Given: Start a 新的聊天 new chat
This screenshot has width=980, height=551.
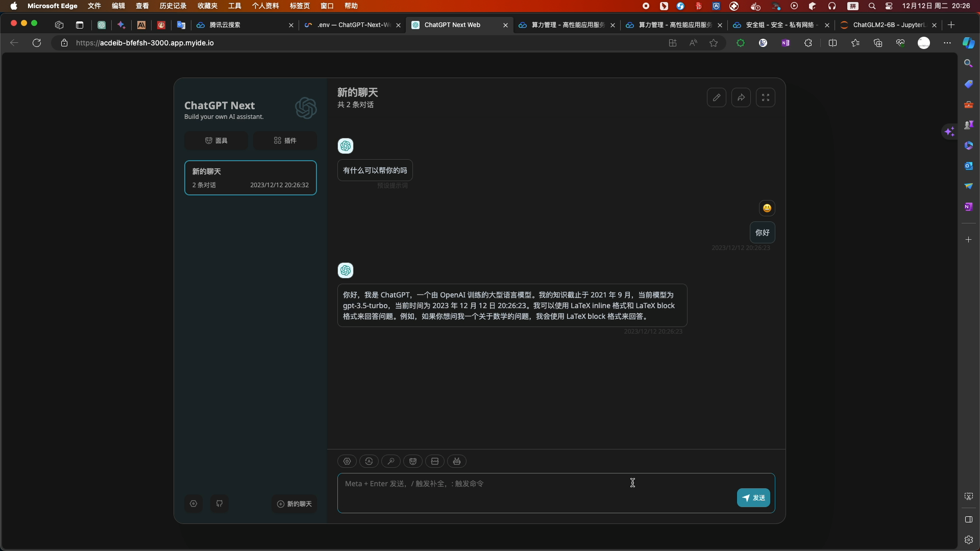Looking at the screenshot, I should click(295, 504).
